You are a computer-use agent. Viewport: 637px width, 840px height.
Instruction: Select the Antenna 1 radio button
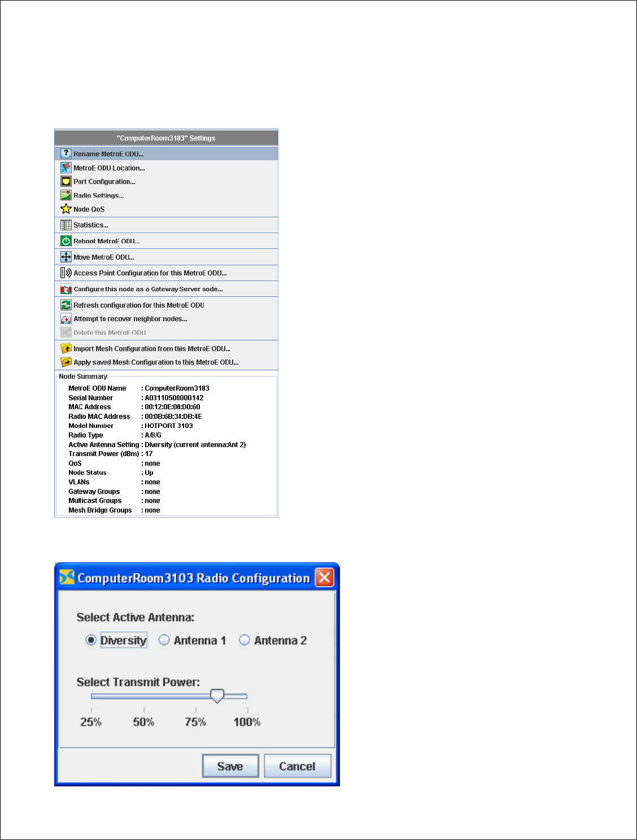164,640
